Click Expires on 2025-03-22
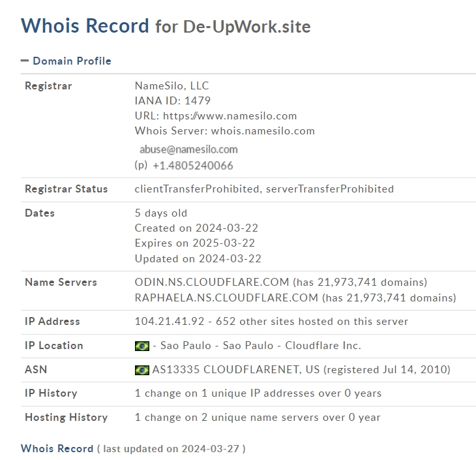 tap(195, 243)
